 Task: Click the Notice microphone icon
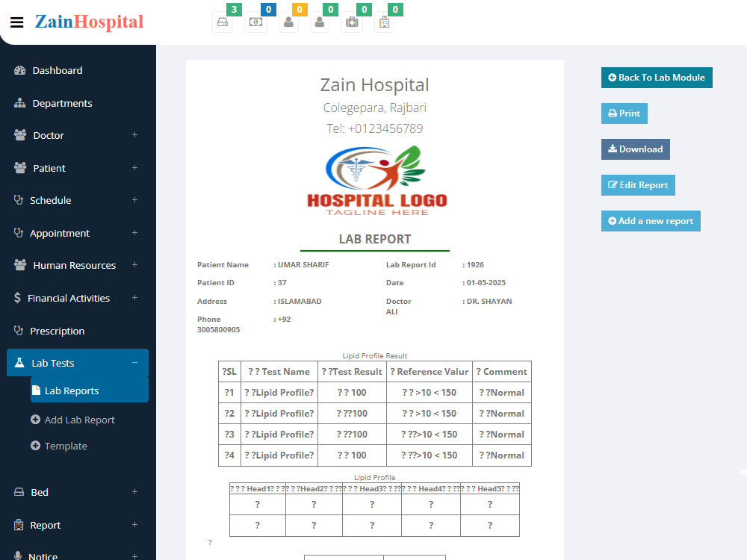(18, 556)
